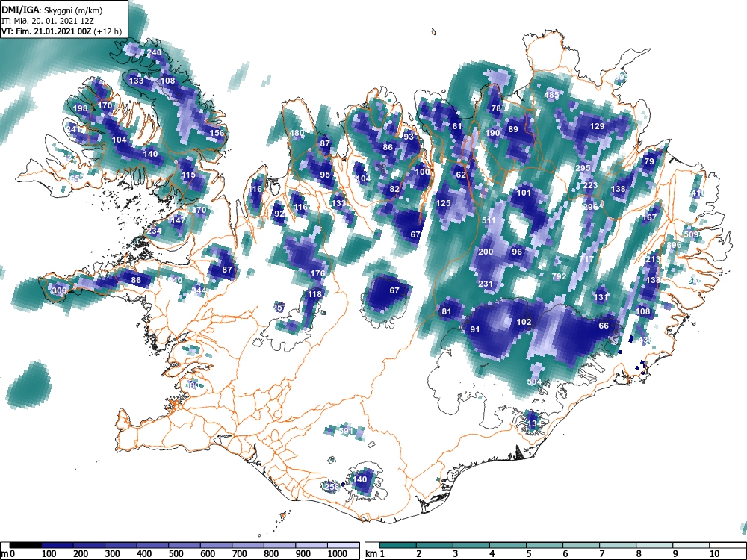Click the 'DMI/IGA: Skyggni (m/km)' title text

52,10
